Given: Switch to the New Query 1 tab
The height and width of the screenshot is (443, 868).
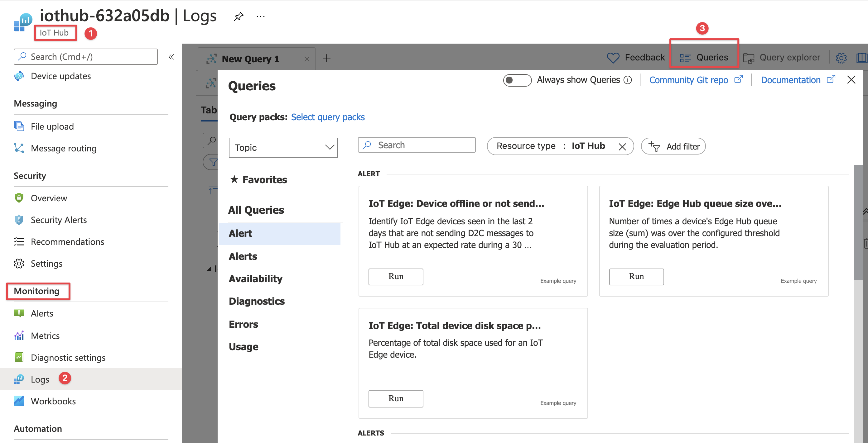Looking at the screenshot, I should [x=250, y=59].
